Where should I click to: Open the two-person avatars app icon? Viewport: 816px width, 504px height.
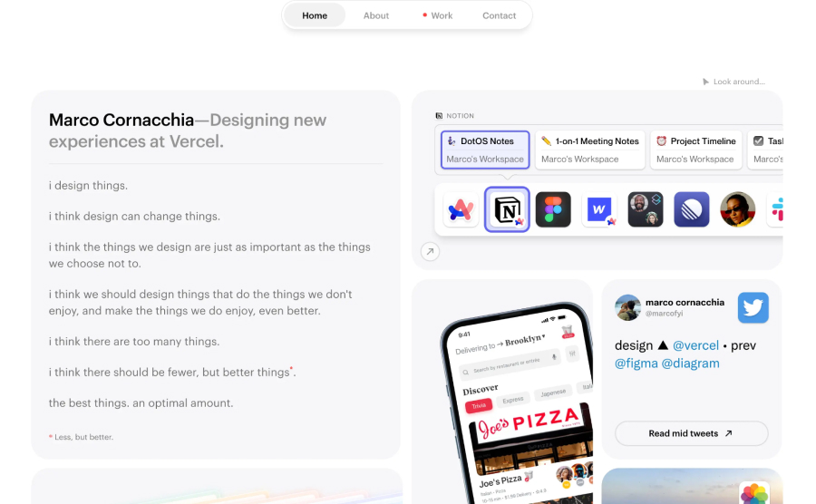[646, 209]
